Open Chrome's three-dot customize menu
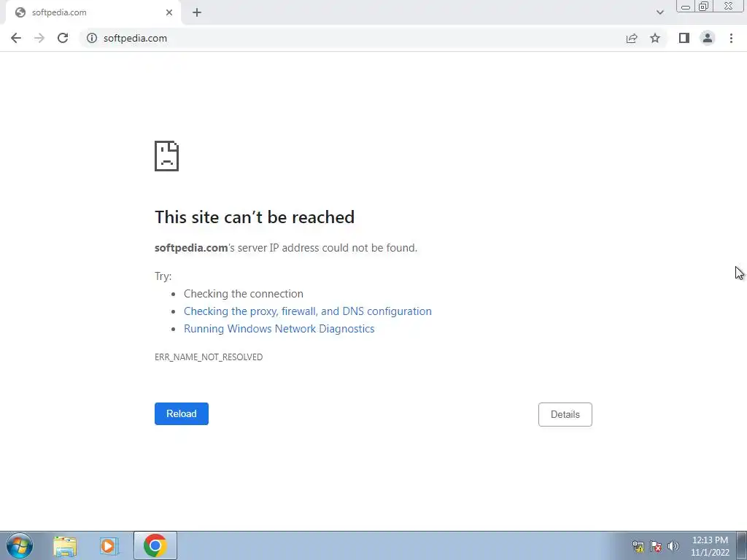747x560 pixels. (731, 38)
